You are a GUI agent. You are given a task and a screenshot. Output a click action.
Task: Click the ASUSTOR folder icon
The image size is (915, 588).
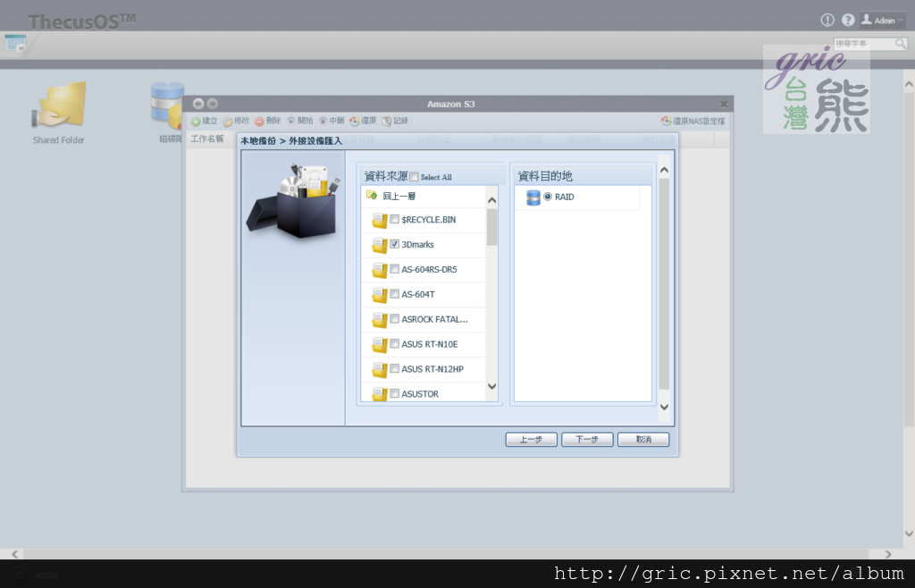[x=379, y=394]
